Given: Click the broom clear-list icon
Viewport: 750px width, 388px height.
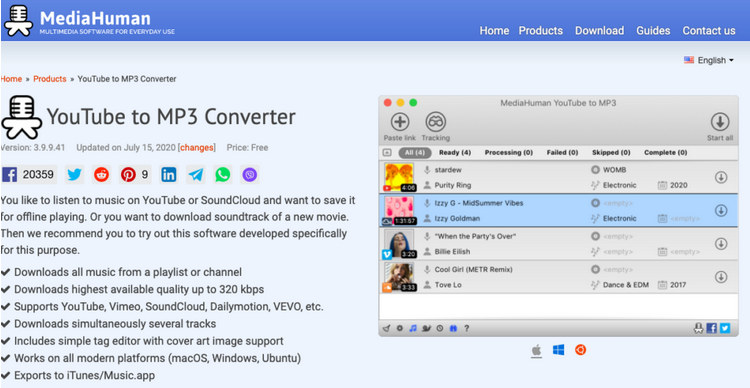Looking at the screenshot, I should (386, 329).
